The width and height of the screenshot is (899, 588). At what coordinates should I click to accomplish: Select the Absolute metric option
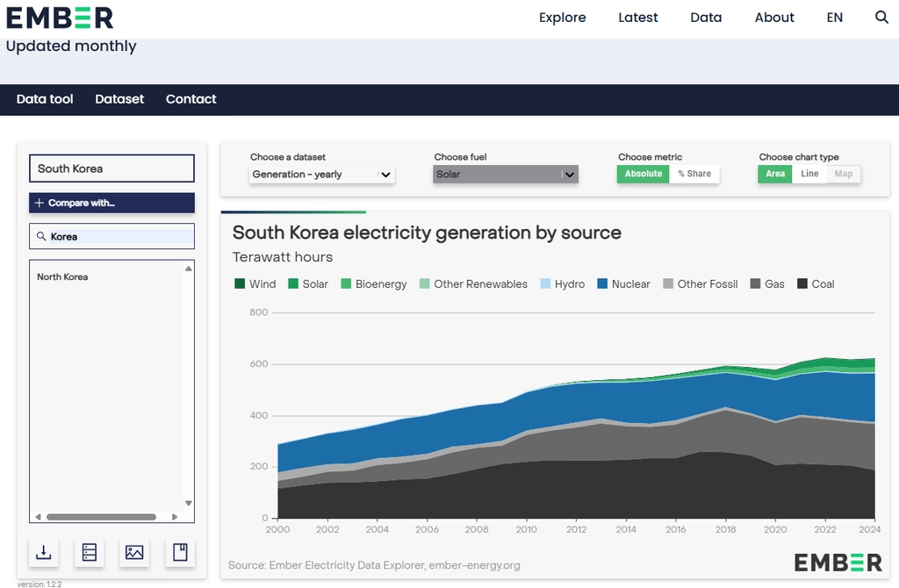(x=644, y=174)
